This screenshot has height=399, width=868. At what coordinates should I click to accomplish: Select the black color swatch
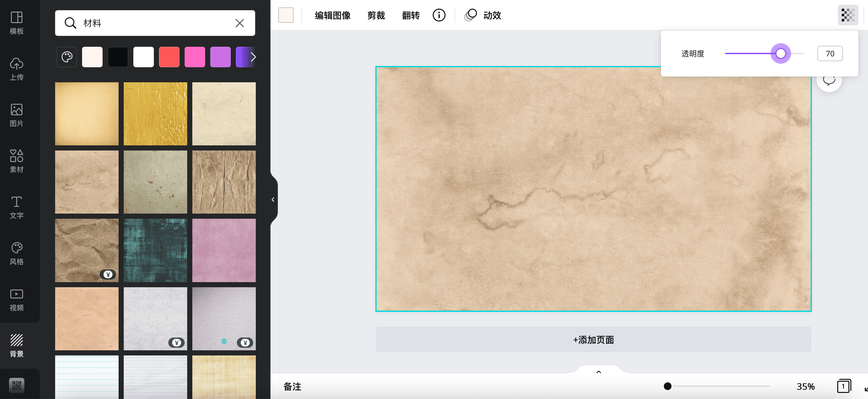pos(118,57)
